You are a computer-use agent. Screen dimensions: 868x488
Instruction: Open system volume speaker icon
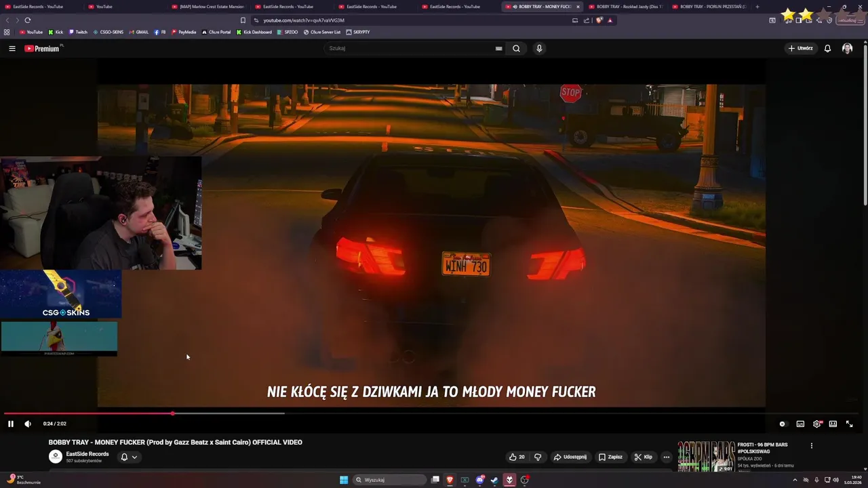pos(835,480)
